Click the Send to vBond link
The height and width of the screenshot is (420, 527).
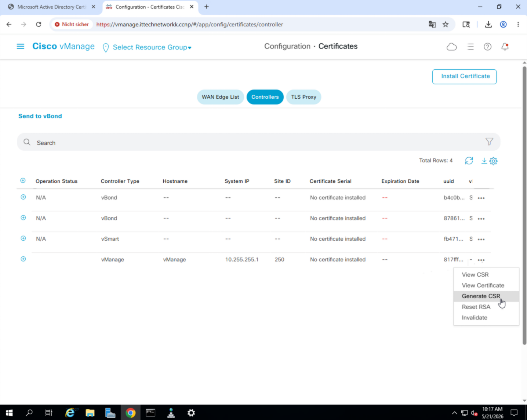coord(40,116)
